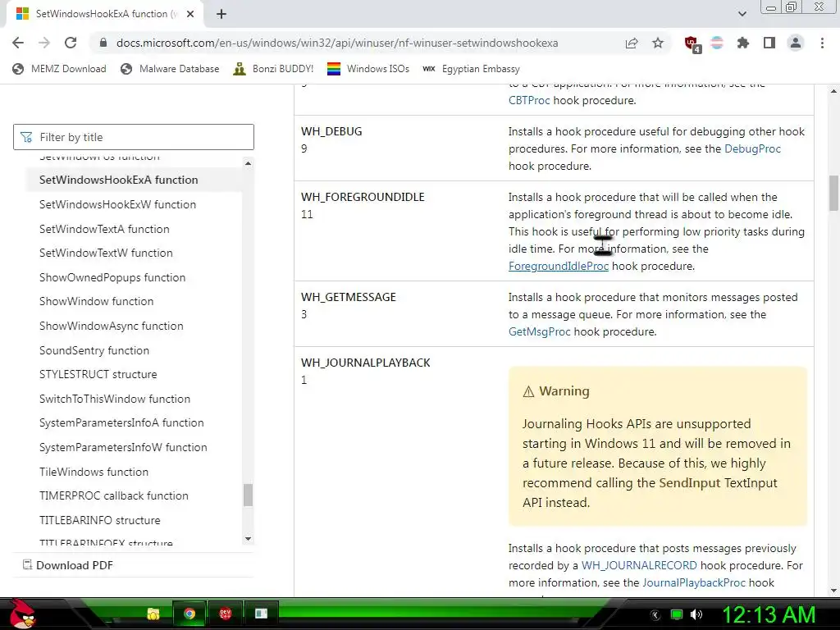Viewport: 840px width, 630px height.
Task: Follow the JournalPlaybackProc link
Action: [x=694, y=582]
